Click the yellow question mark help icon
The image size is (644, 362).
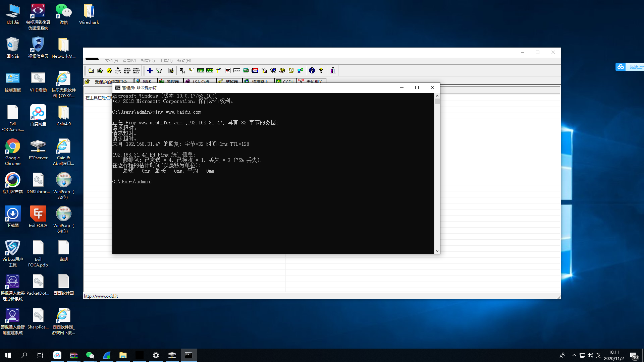(x=321, y=70)
